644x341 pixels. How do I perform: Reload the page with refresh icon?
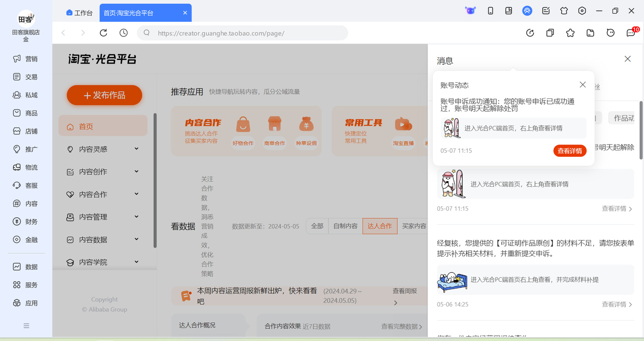tap(103, 33)
